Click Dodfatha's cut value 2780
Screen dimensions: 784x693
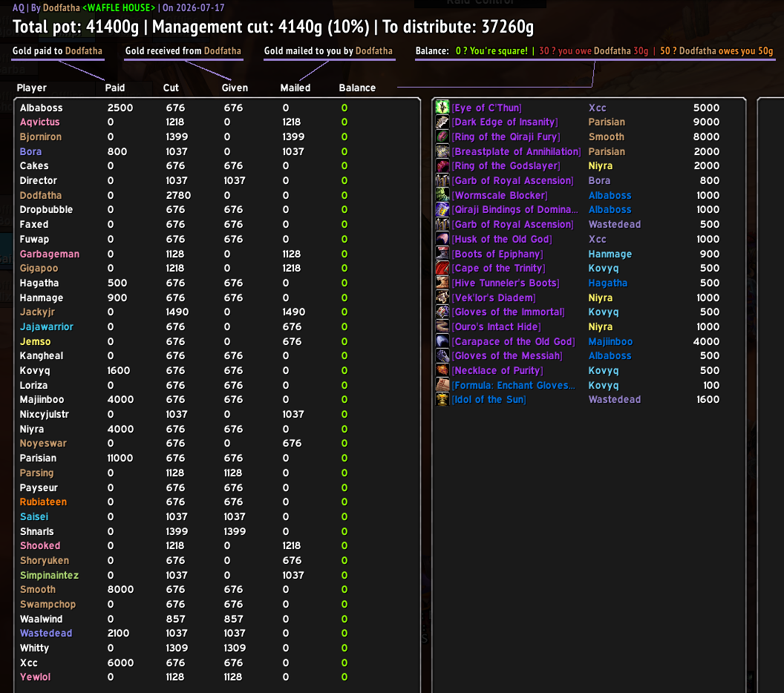[178, 195]
